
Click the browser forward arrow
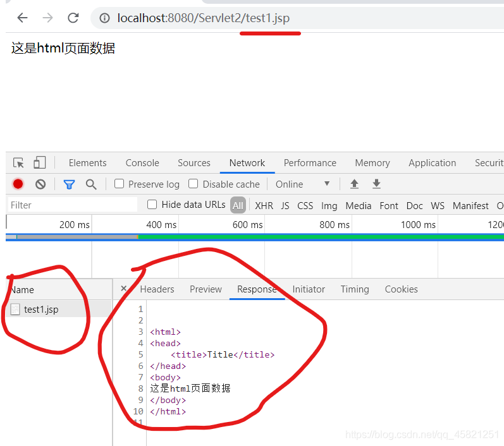tap(47, 18)
